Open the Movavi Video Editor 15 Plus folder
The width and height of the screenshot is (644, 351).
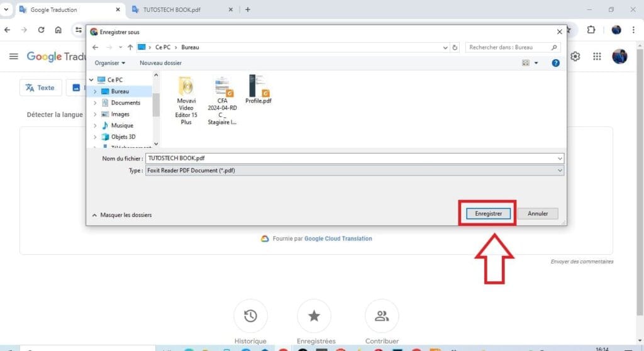tap(186, 101)
